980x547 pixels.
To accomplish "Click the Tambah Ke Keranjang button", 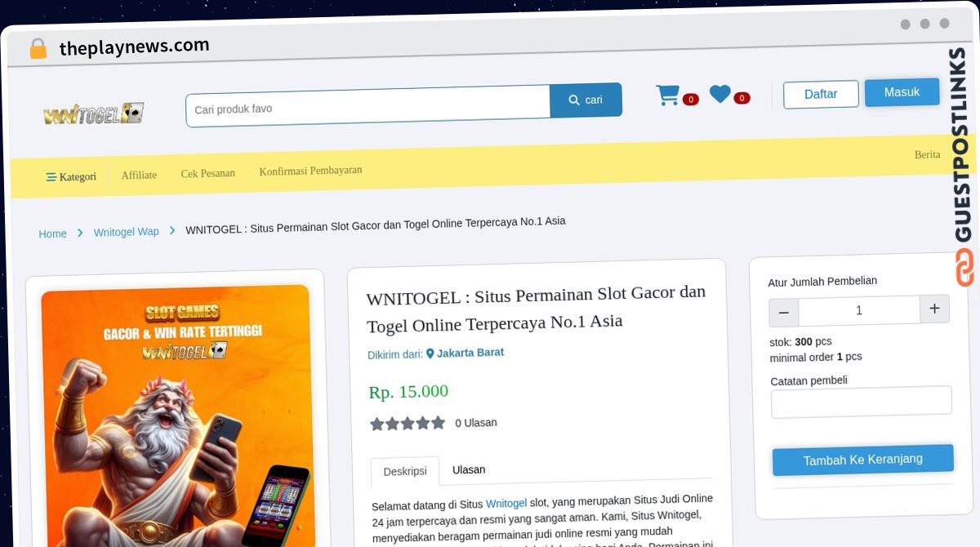I will pyautogui.click(x=863, y=460).
